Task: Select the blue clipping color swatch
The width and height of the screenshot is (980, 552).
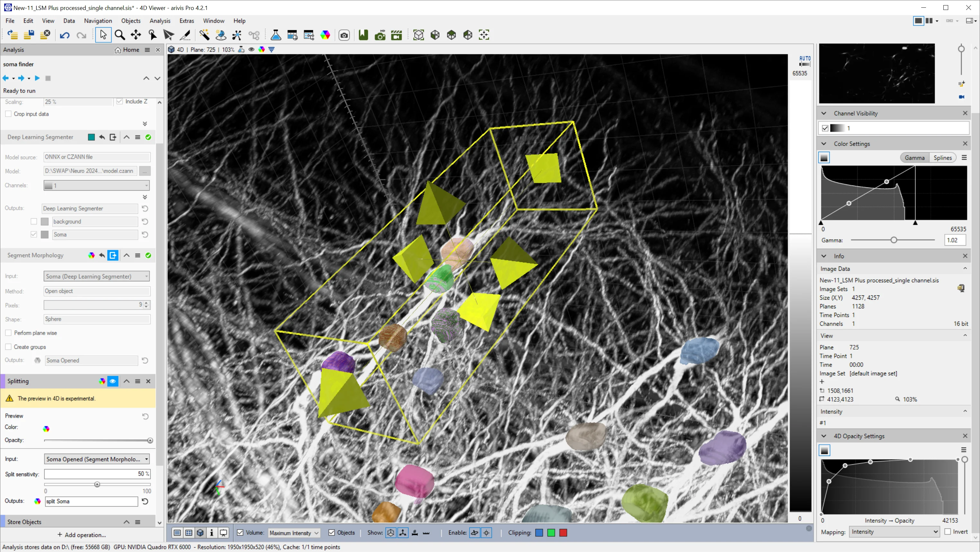Action: click(x=539, y=533)
